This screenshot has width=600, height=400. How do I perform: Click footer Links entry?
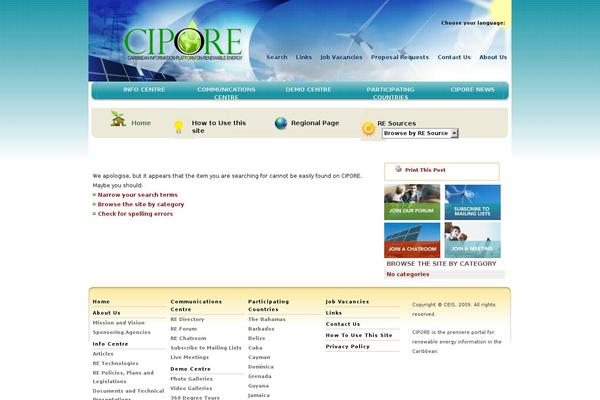[x=334, y=313]
